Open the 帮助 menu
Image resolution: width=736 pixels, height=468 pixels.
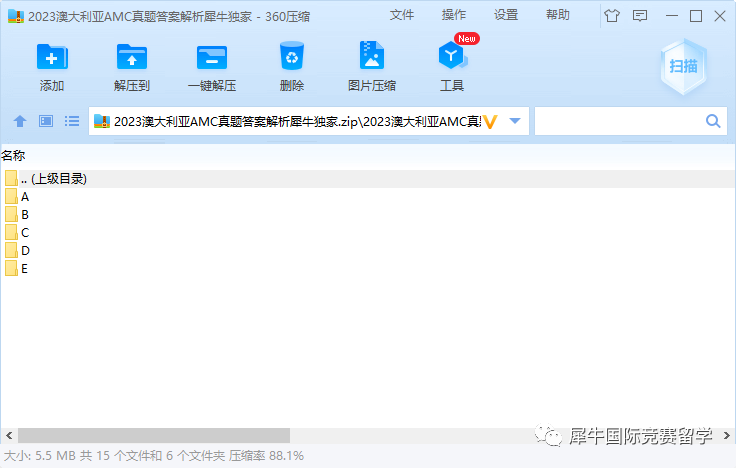(558, 15)
